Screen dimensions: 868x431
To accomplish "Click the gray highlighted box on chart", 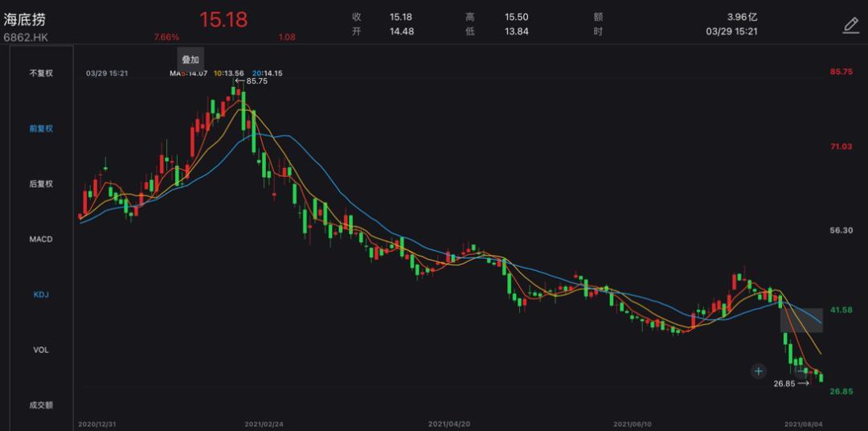I will tap(801, 320).
